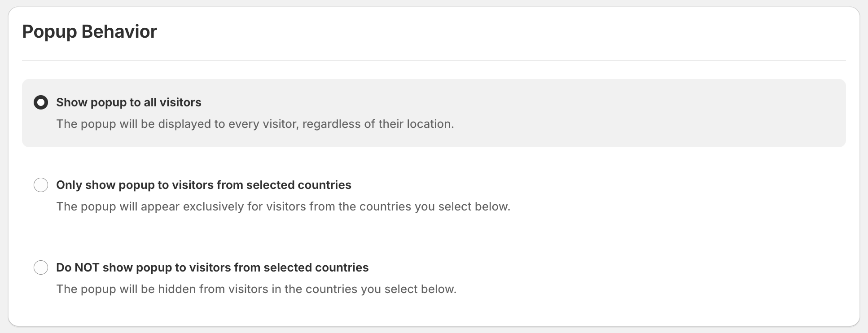Click the "Show popup to all visitors" label text
Image resolution: width=868 pixels, height=333 pixels.
pyautogui.click(x=128, y=102)
